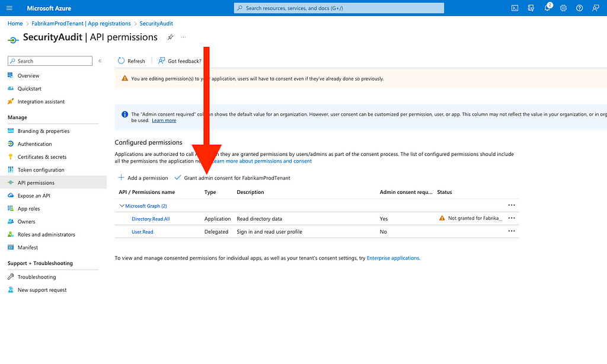Image resolution: width=607 pixels, height=364 pixels.
Task: Click the Integration assistant rocket icon
Action: pyautogui.click(x=11, y=101)
